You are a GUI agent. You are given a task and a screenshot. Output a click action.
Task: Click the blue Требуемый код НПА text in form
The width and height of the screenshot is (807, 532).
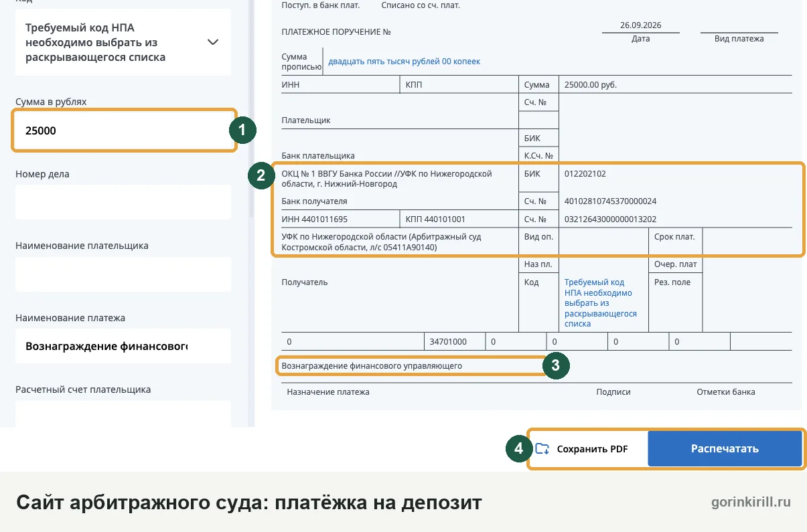click(601, 303)
